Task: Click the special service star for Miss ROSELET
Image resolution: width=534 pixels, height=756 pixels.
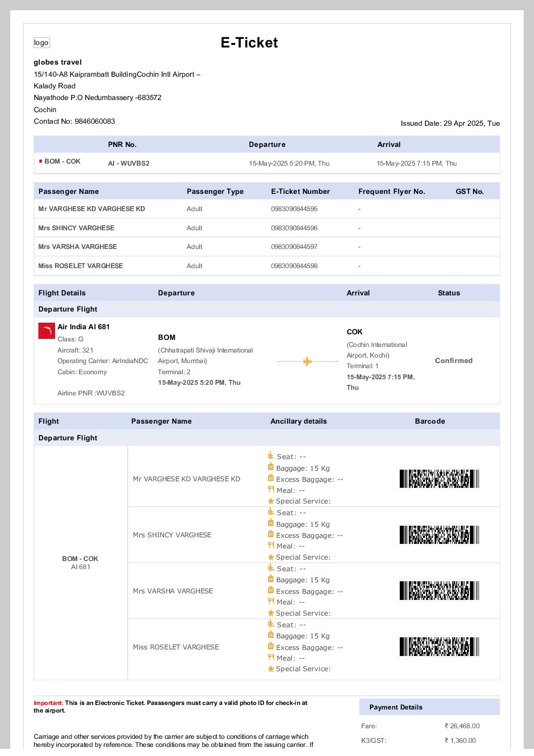Action: tap(271, 669)
